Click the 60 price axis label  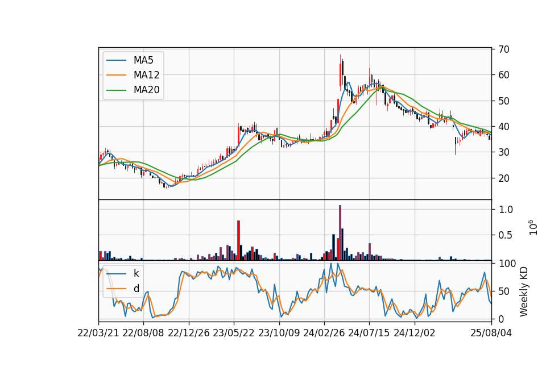pos(503,75)
